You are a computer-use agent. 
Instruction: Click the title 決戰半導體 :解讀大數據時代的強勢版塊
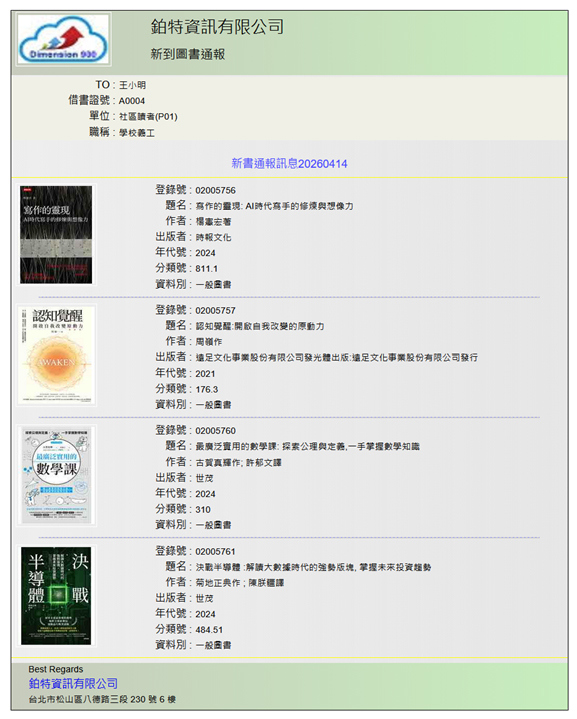click(x=313, y=567)
